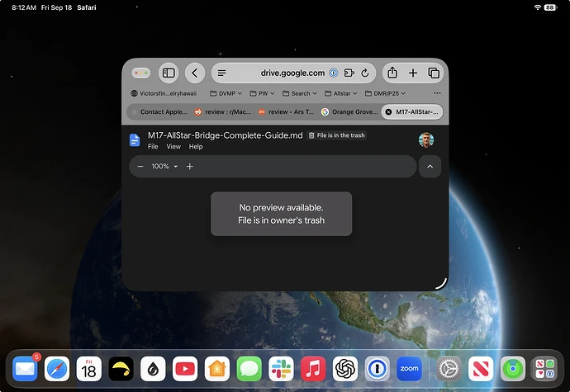This screenshot has width=570, height=392.
Task: Open Safari from the dock
Action: point(57,369)
